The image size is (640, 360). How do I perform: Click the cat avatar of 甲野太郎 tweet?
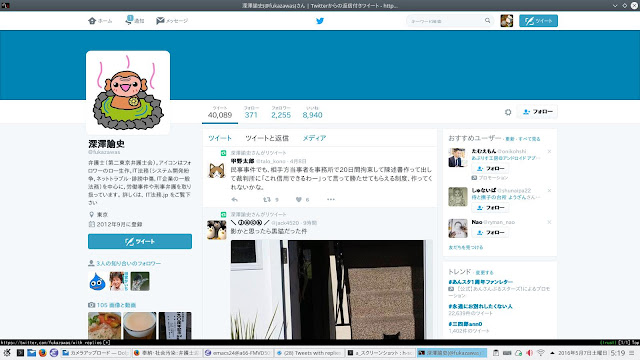coord(217,170)
